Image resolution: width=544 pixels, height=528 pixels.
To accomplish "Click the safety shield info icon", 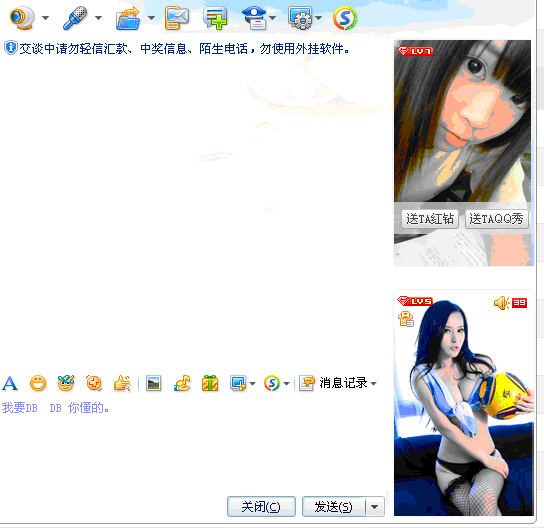I will tap(10, 48).
